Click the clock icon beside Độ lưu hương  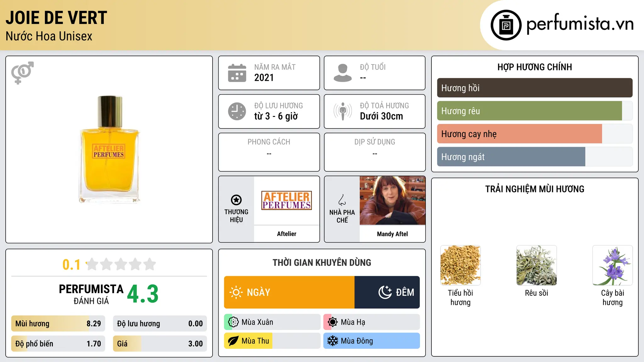click(x=237, y=111)
